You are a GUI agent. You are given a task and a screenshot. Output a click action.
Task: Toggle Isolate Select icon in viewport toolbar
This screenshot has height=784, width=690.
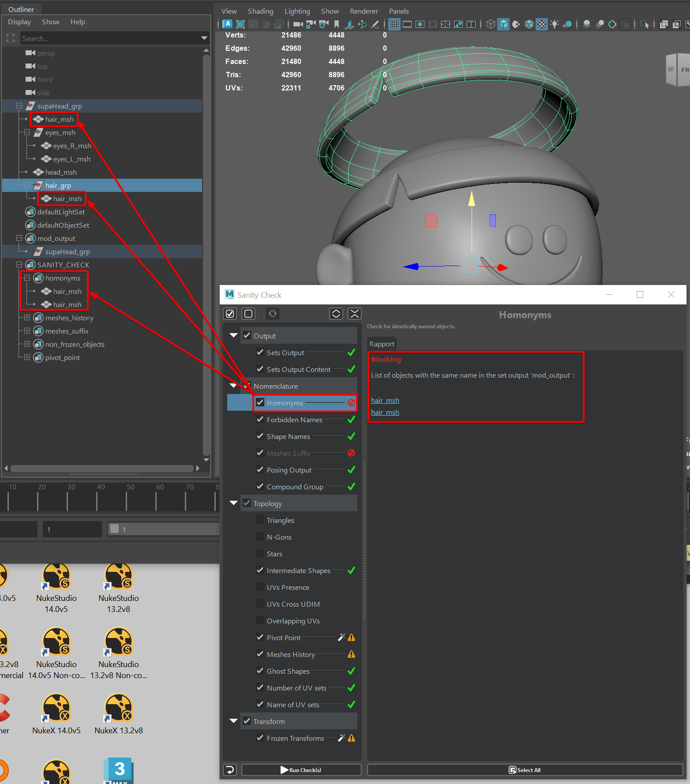pyautogui.click(x=645, y=24)
